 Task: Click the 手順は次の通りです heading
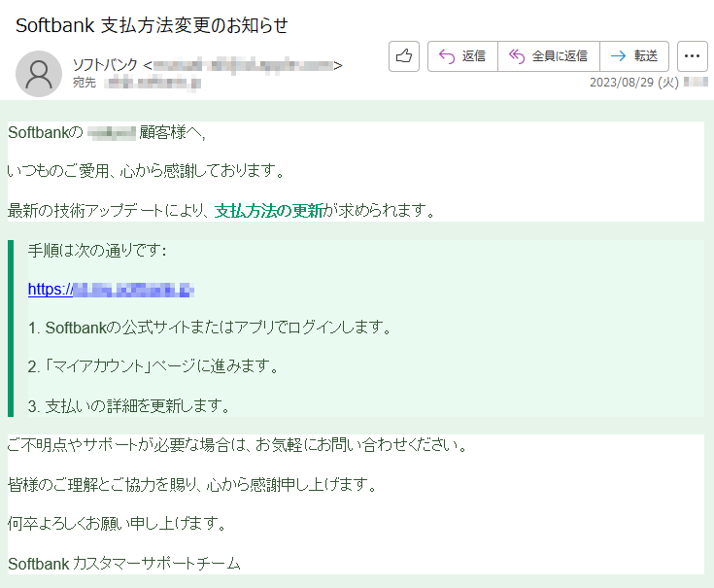(97, 250)
